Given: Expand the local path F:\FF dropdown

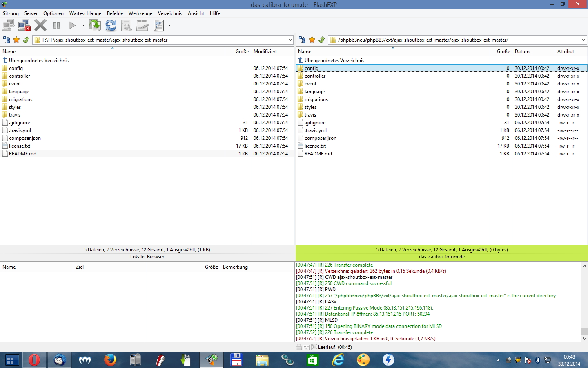Looking at the screenshot, I should click(x=290, y=40).
